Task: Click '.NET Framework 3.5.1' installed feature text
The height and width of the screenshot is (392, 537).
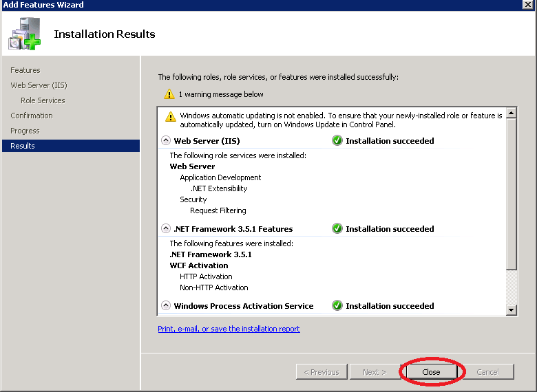Action: tap(211, 254)
